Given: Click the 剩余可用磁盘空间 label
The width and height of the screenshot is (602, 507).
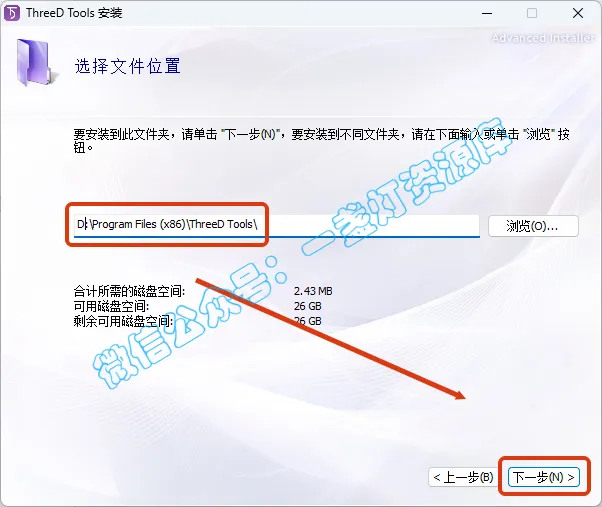Looking at the screenshot, I should tap(123, 321).
